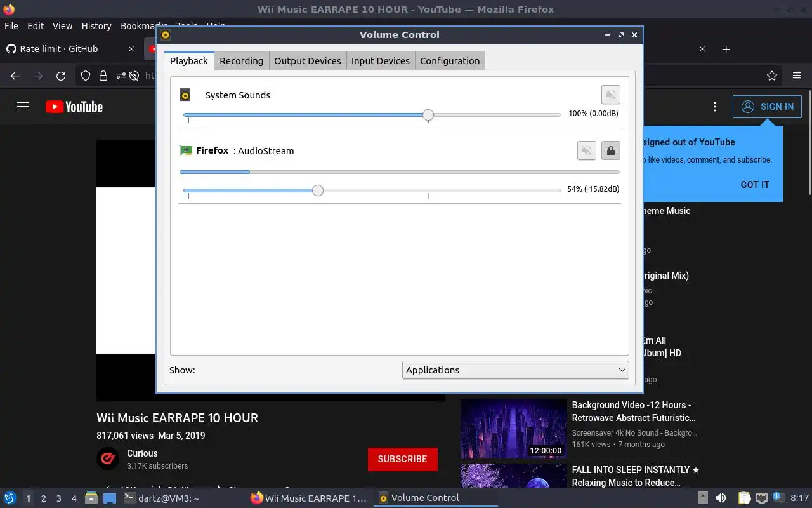Switch to the Input Devices tab
This screenshot has height=508, width=812.
coord(380,61)
